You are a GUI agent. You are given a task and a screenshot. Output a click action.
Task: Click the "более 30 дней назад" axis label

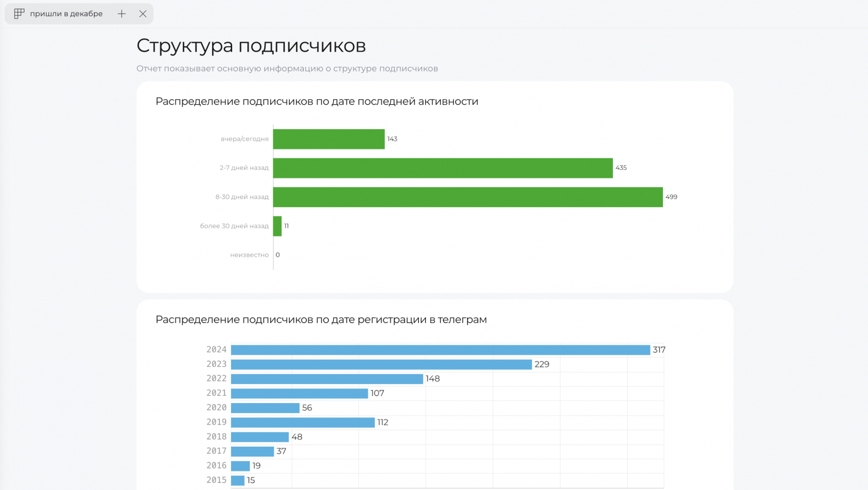click(234, 226)
